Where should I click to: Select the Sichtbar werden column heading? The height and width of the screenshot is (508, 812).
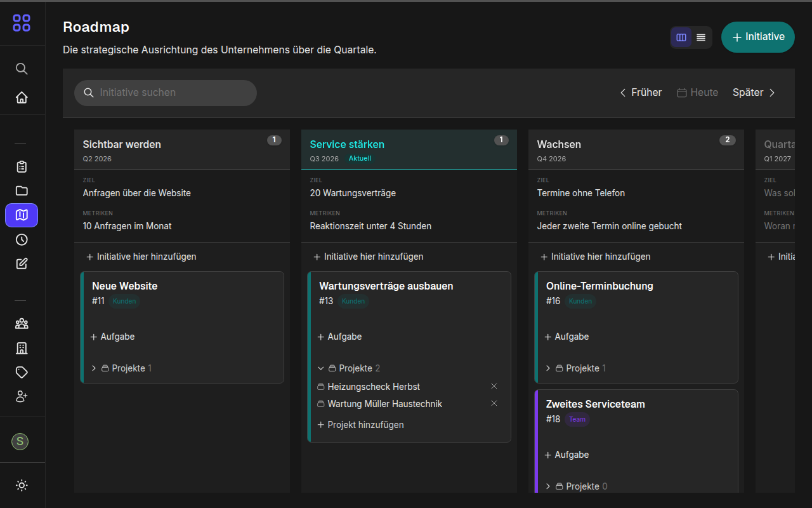point(122,144)
